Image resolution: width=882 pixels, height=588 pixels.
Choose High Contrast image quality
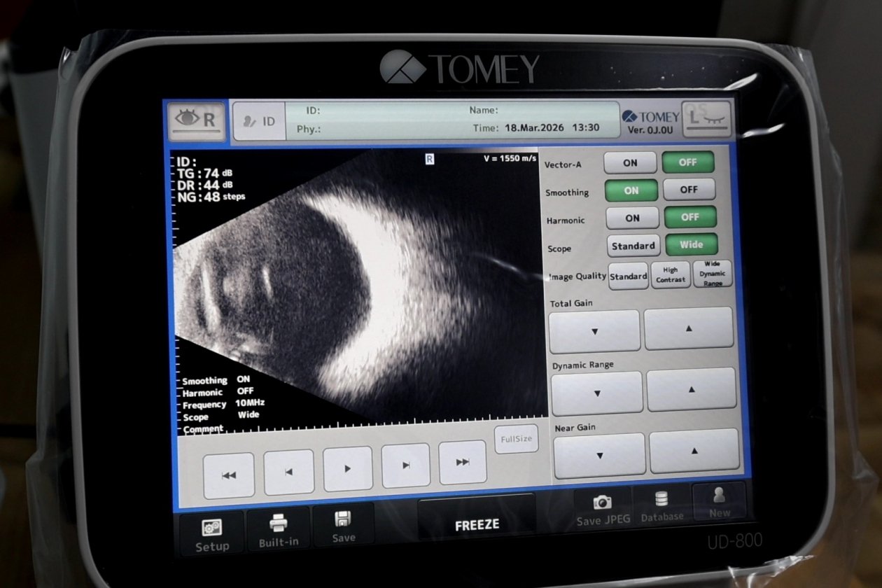coord(670,275)
